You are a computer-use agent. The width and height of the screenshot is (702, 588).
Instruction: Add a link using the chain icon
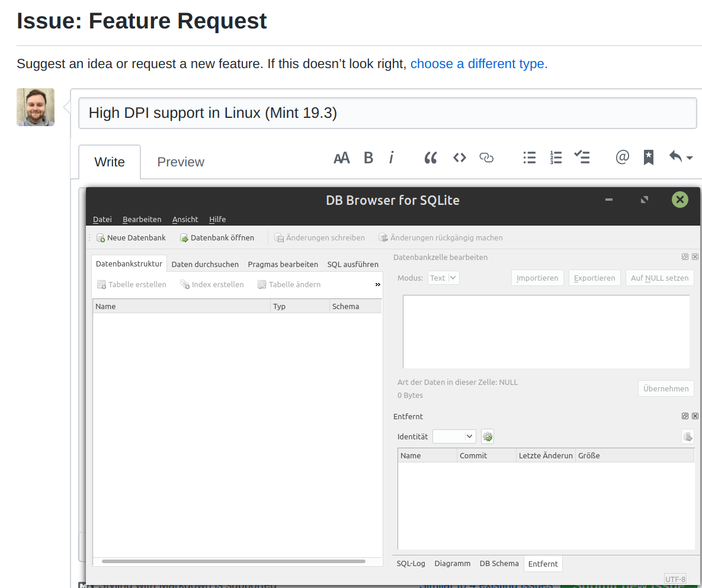tap(486, 158)
